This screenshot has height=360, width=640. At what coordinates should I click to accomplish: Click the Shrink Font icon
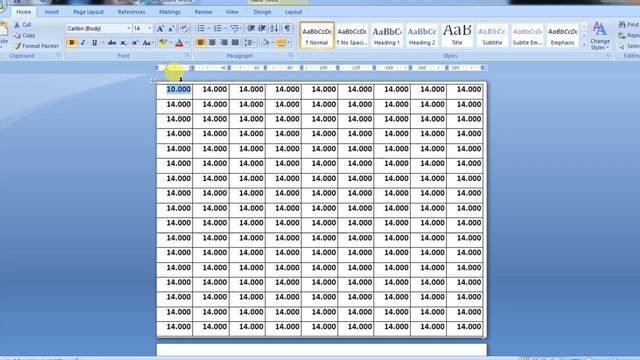(171, 29)
